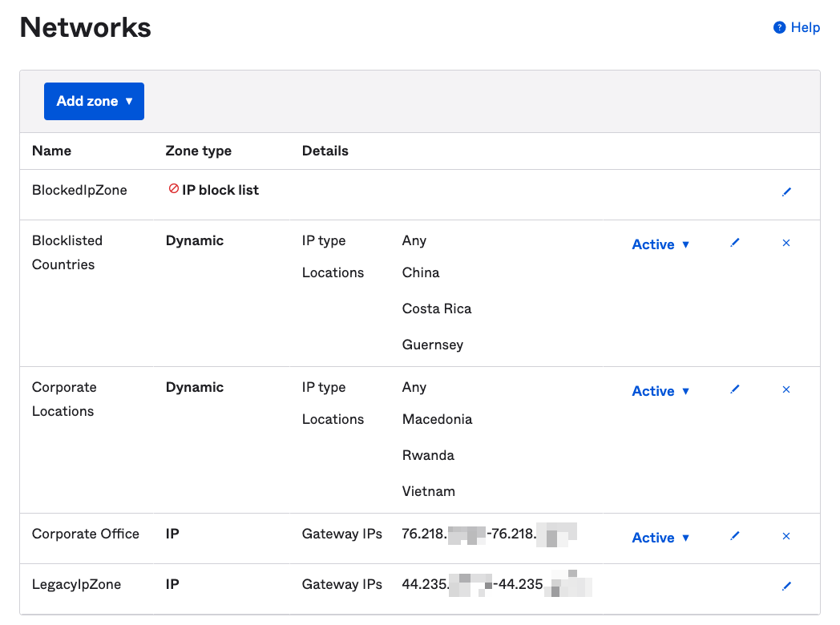Open Active status dropdown for Corporate Locations
This screenshot has height=625, width=840.
click(660, 391)
